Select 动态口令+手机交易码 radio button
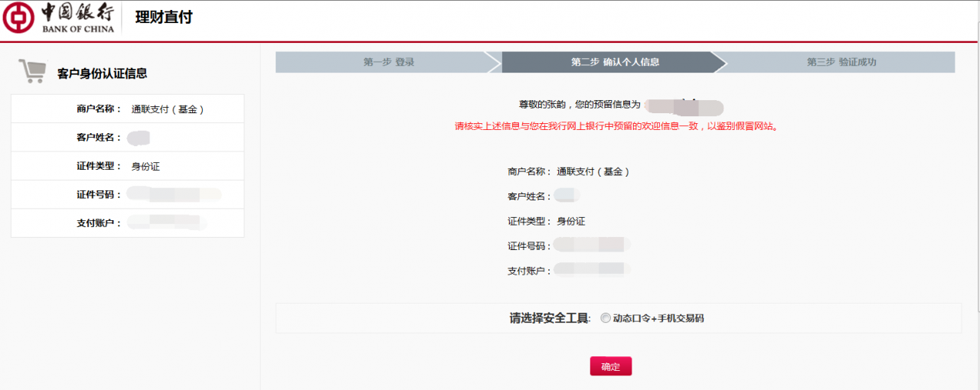Screen dimensions: 980x390 coord(606,318)
